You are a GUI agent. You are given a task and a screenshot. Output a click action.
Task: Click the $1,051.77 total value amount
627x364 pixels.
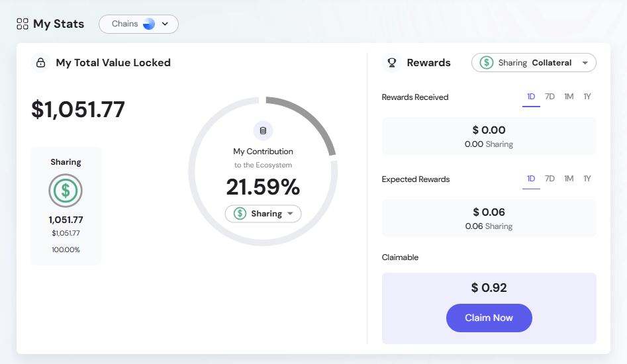click(x=78, y=109)
